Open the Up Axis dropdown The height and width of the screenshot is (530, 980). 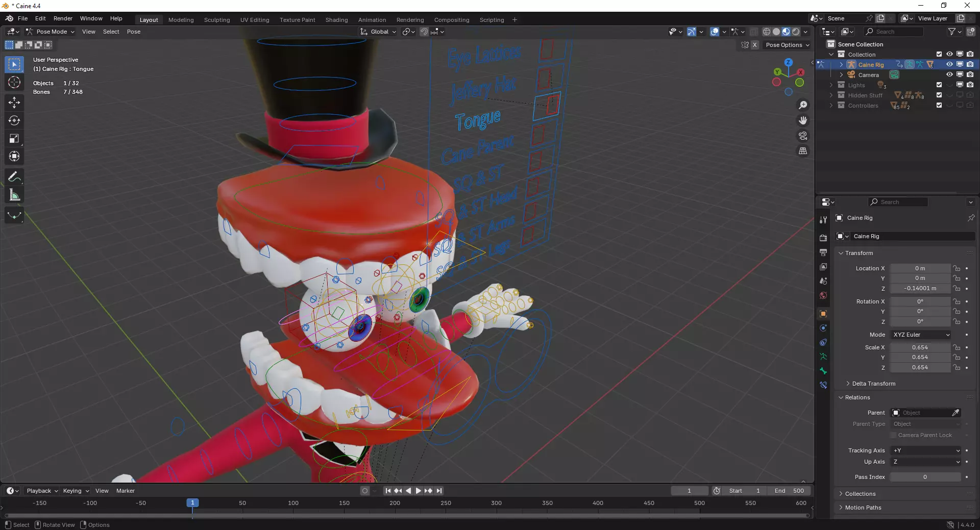pos(926,462)
